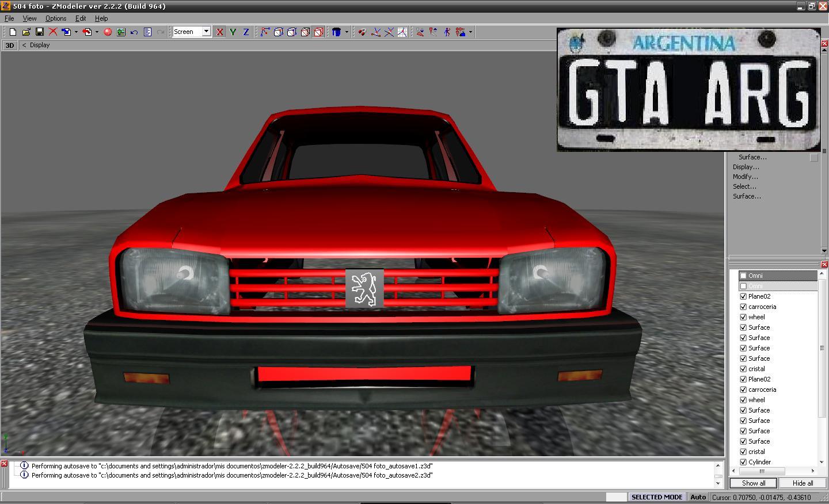
Task: Click the grid-with-axes toolbar icon
Action: click(402, 32)
